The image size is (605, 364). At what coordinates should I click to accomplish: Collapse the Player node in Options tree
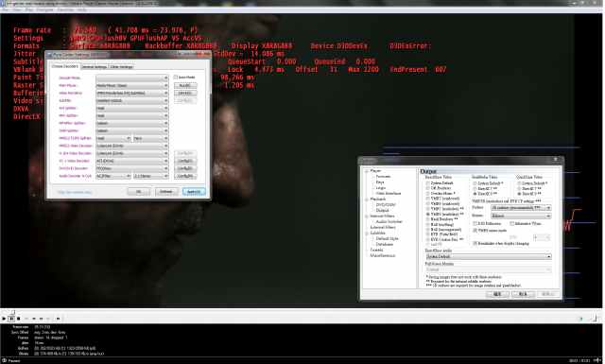pyautogui.click(x=367, y=170)
